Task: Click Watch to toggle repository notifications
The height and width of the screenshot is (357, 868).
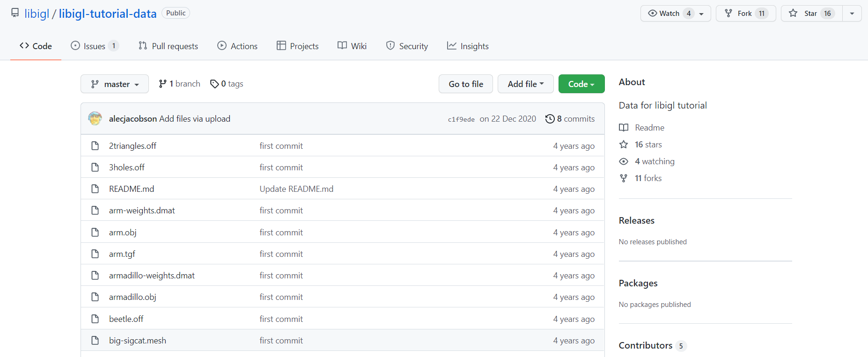Action: (664, 14)
